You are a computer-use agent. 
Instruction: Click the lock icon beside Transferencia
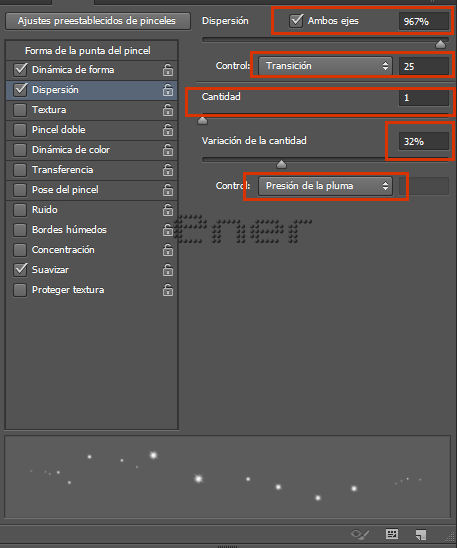168,170
